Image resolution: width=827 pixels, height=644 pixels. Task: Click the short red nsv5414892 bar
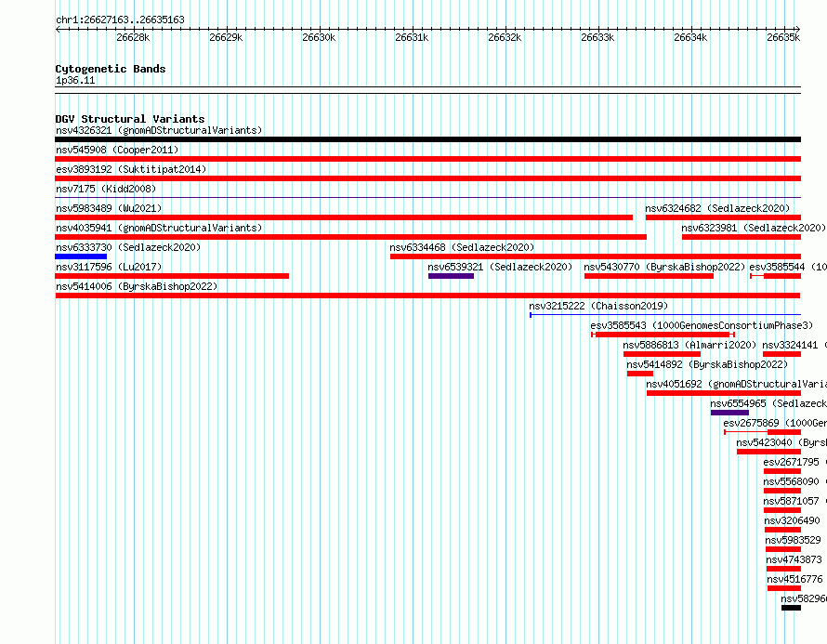pyautogui.click(x=640, y=374)
